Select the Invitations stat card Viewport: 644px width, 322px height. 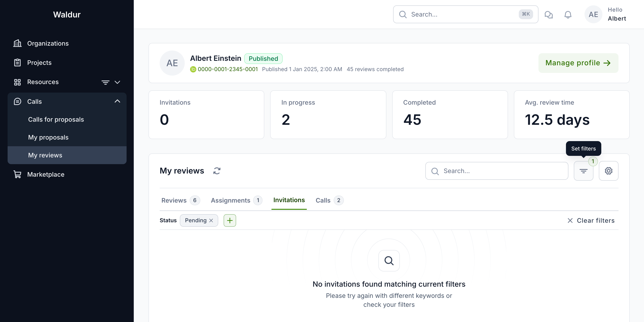point(206,115)
